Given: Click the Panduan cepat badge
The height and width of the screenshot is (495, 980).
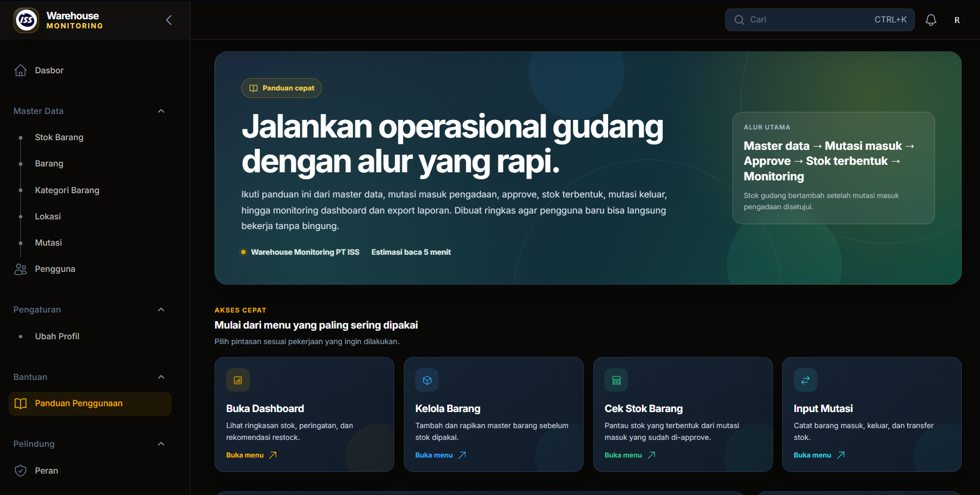Looking at the screenshot, I should point(281,88).
